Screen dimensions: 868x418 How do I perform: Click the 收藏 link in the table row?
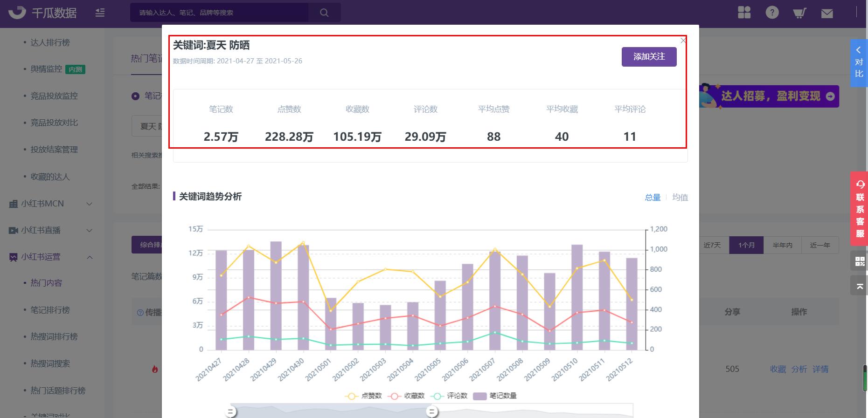tap(778, 369)
